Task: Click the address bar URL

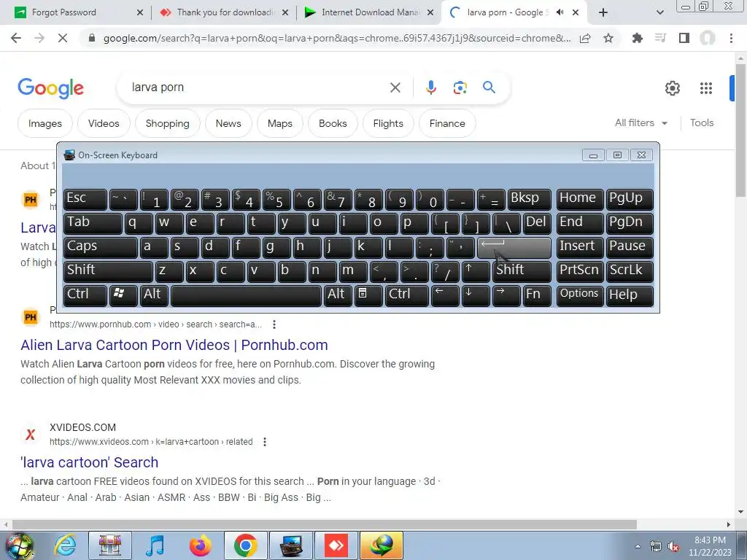Action: coord(337,38)
